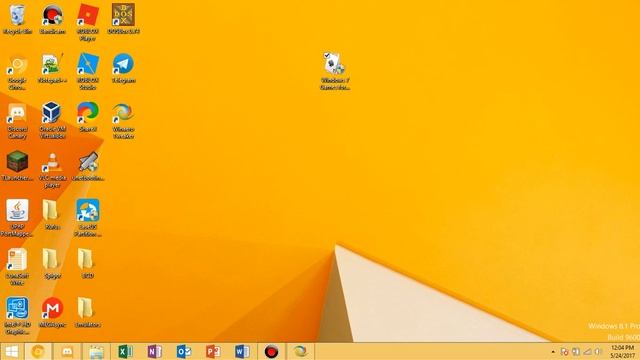Open Bandicam recorder from the taskbar
The height and width of the screenshot is (360, 640).
[x=271, y=351]
